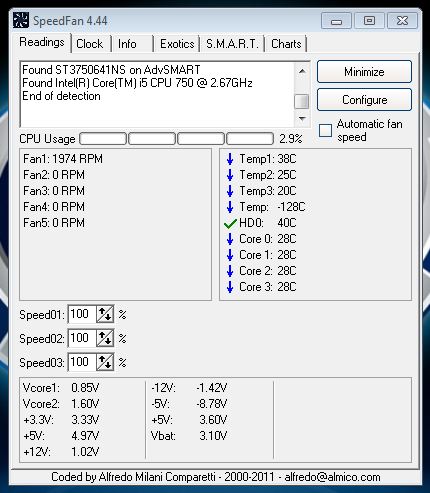Click inside the Speed01 percentage field
Viewport: 430px width, 493px height.
click(x=82, y=314)
